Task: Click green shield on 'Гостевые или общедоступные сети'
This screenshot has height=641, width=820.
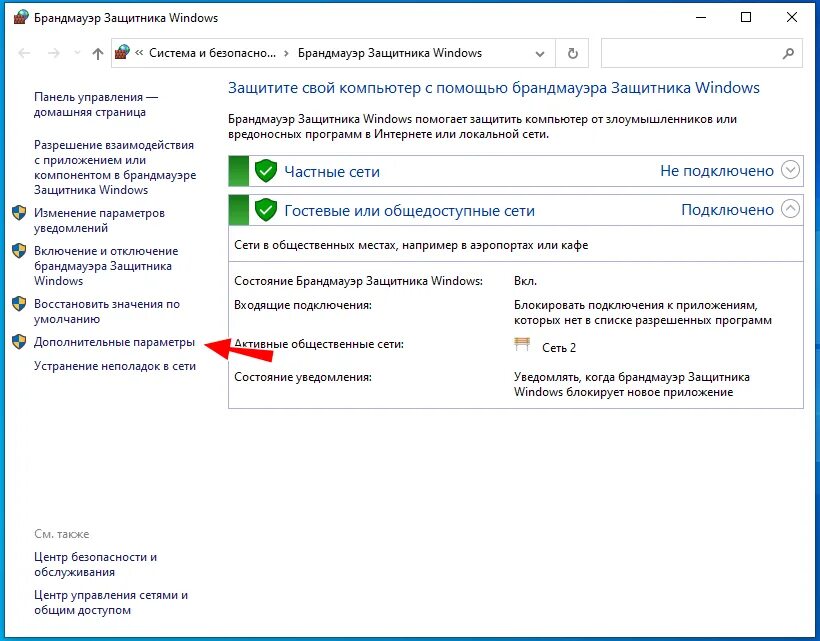Action: click(x=266, y=210)
